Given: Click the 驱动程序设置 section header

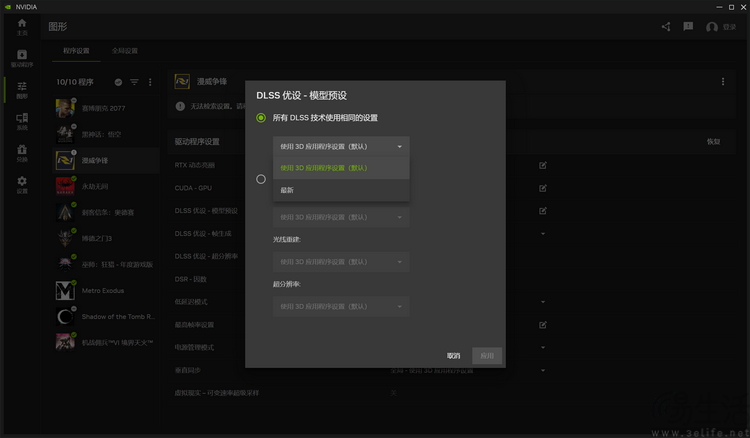Looking at the screenshot, I should point(197,142).
